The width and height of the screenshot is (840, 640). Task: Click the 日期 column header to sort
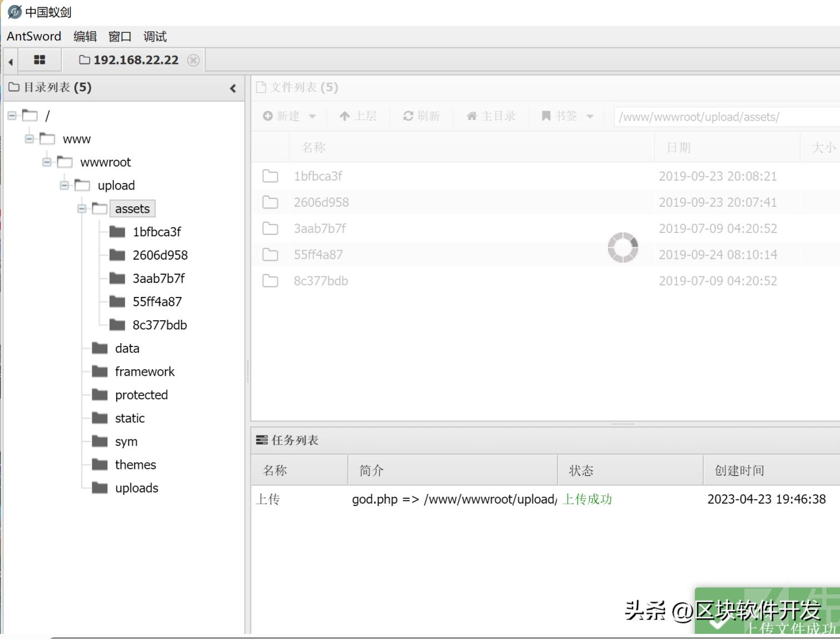679,147
